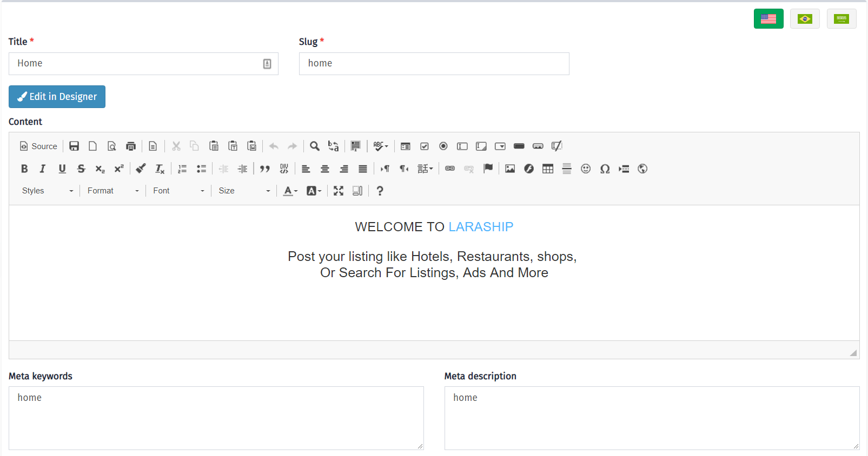
Task: Click the Remove Format icon
Action: tap(160, 169)
